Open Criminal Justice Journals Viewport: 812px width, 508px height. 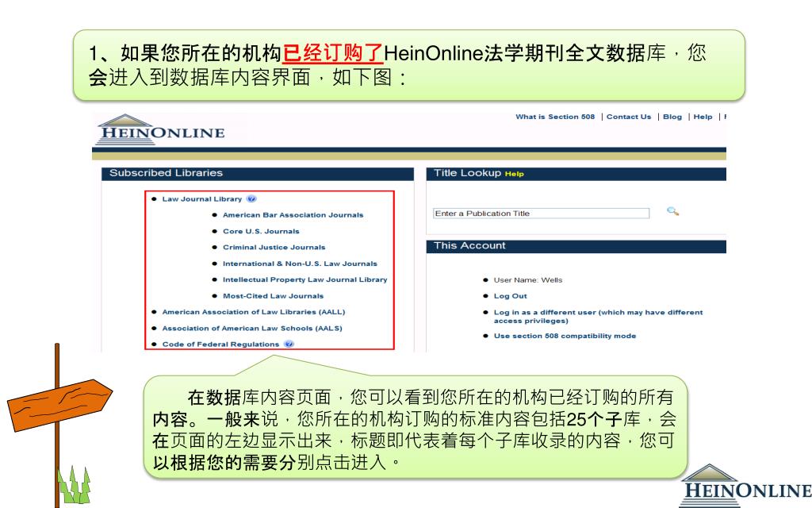tap(274, 248)
